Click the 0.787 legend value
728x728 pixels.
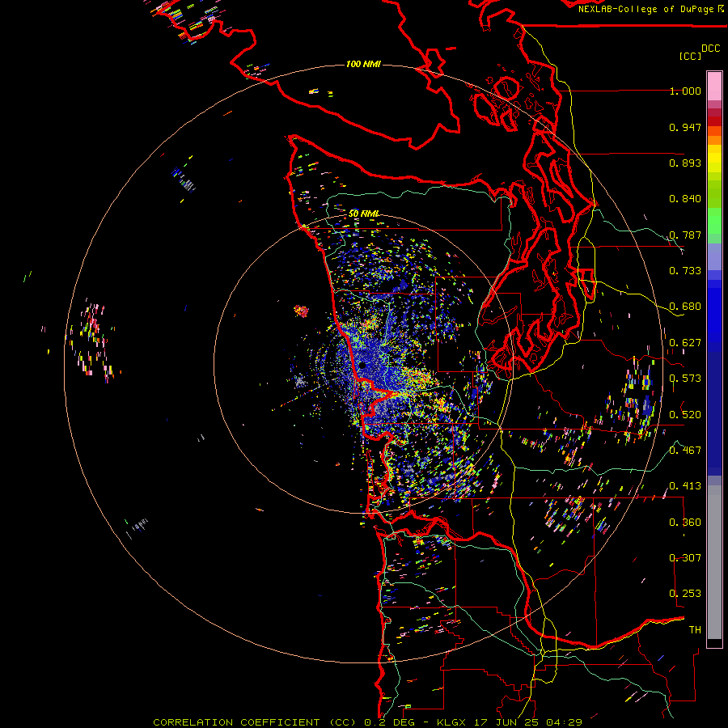point(685,235)
